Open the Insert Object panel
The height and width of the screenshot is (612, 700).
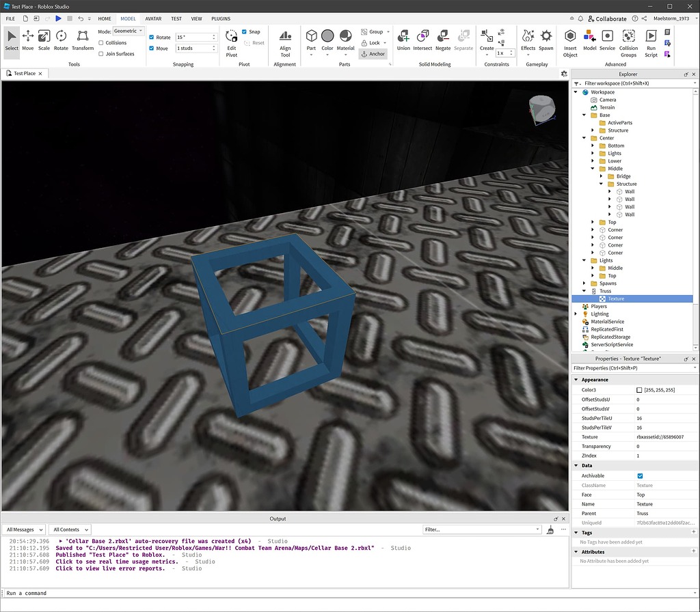pyautogui.click(x=570, y=41)
